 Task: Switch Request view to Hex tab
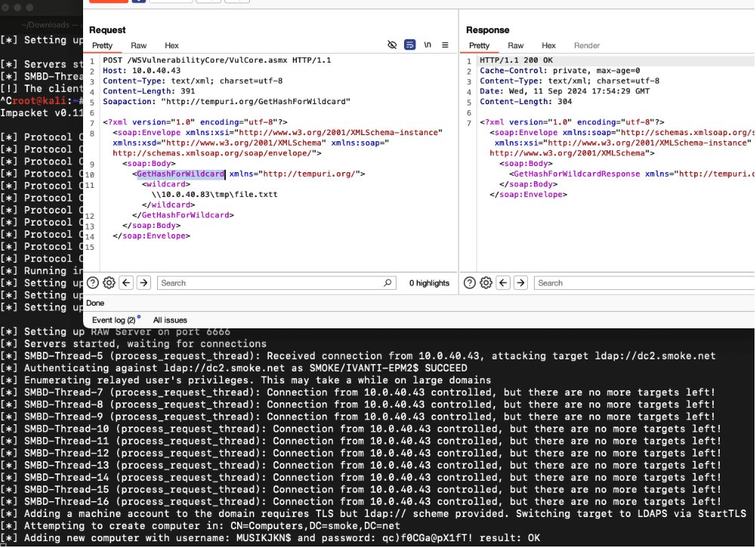(x=171, y=45)
